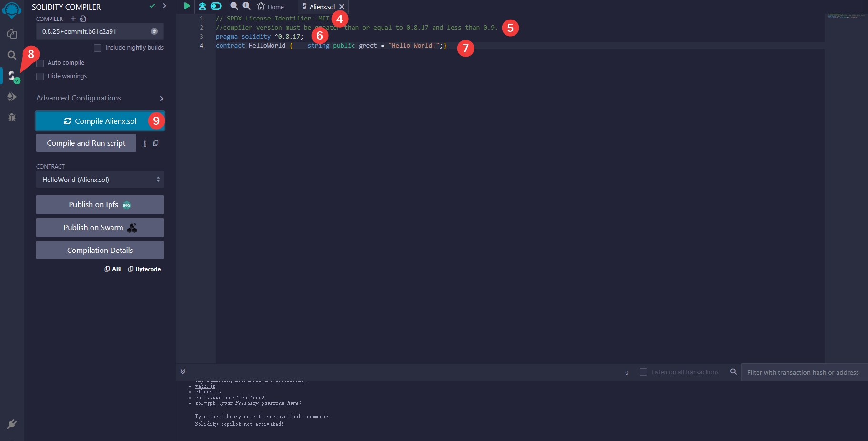Switch to the Home tab
The image size is (868, 441).
coord(271,7)
